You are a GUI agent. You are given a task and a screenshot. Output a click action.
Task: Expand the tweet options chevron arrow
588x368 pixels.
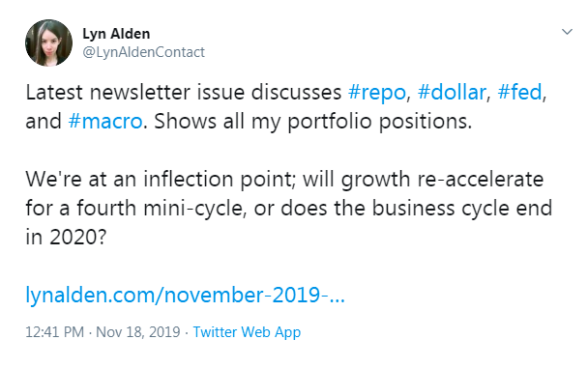(567, 32)
